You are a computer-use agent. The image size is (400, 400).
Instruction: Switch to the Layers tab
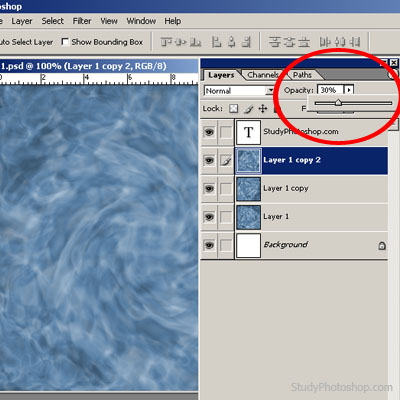coord(221,75)
